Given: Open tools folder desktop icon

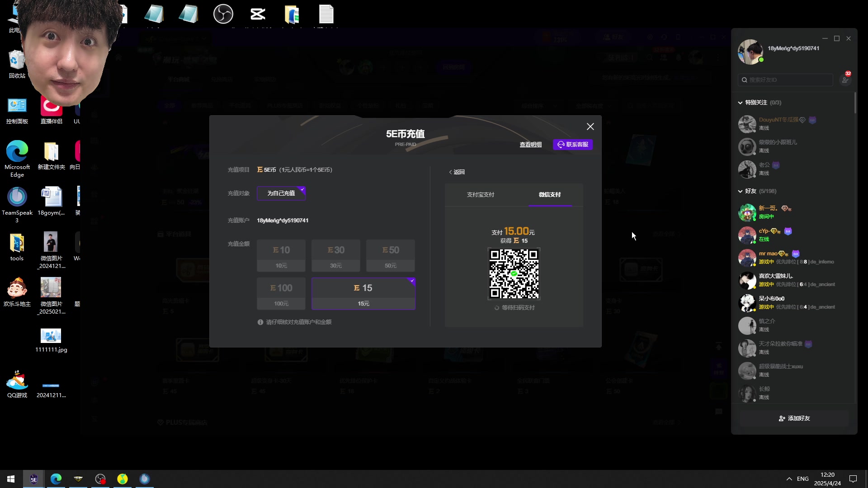Looking at the screenshot, I should click(x=17, y=247).
